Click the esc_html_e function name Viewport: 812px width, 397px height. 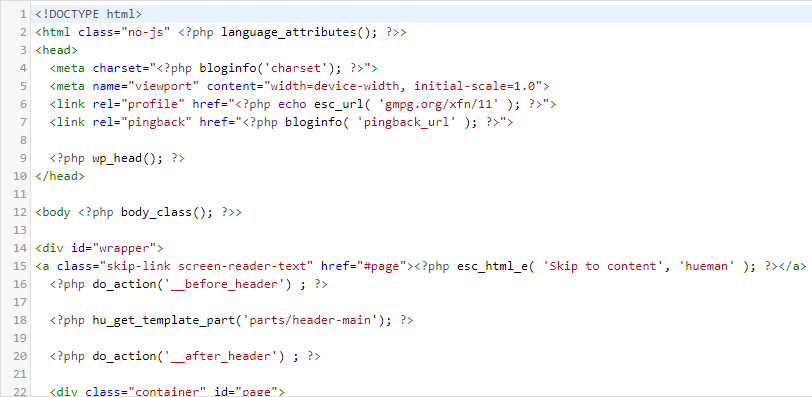tap(492, 266)
